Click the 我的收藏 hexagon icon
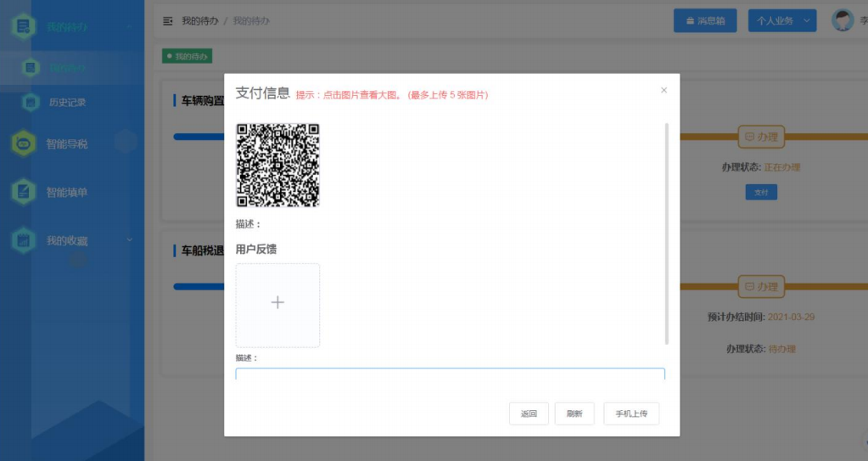This screenshot has height=461, width=868. 23,240
